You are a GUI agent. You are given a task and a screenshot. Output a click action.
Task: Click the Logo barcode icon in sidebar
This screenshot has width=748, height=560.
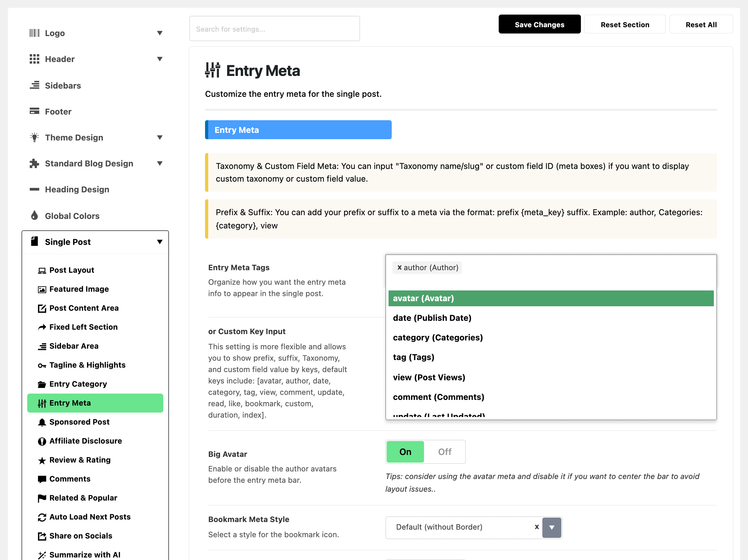(34, 33)
